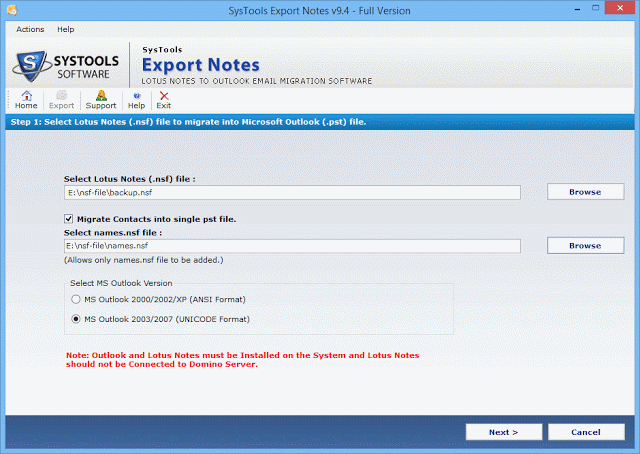The width and height of the screenshot is (640, 454).
Task: Select MS Outlook 2000/2002/XP ANSI Format
Action: 76,299
